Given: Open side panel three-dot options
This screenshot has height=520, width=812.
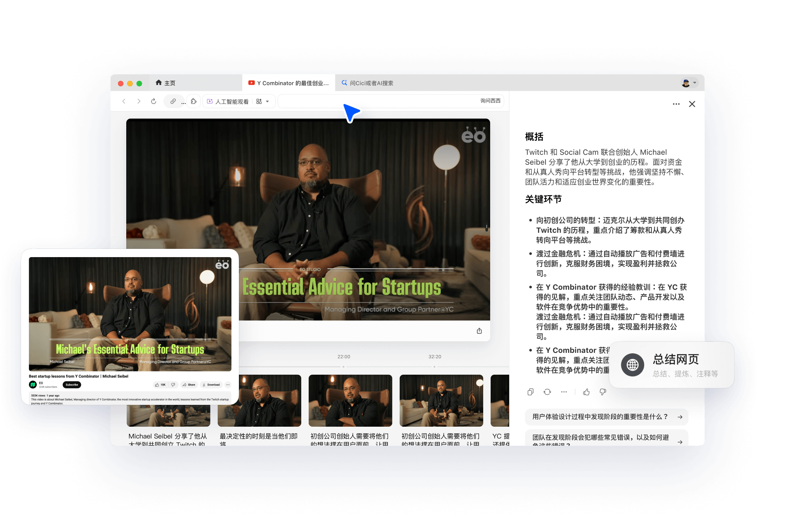Looking at the screenshot, I should 676,104.
